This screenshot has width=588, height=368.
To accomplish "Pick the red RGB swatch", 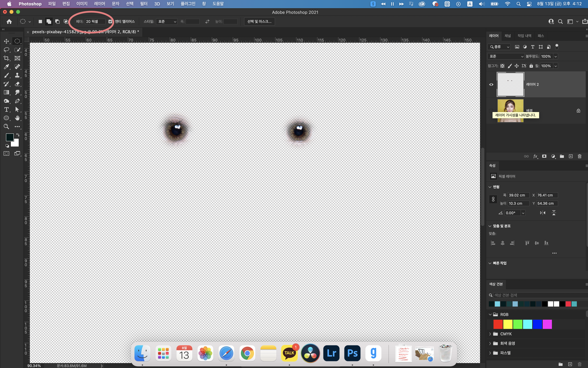I will [498, 324].
